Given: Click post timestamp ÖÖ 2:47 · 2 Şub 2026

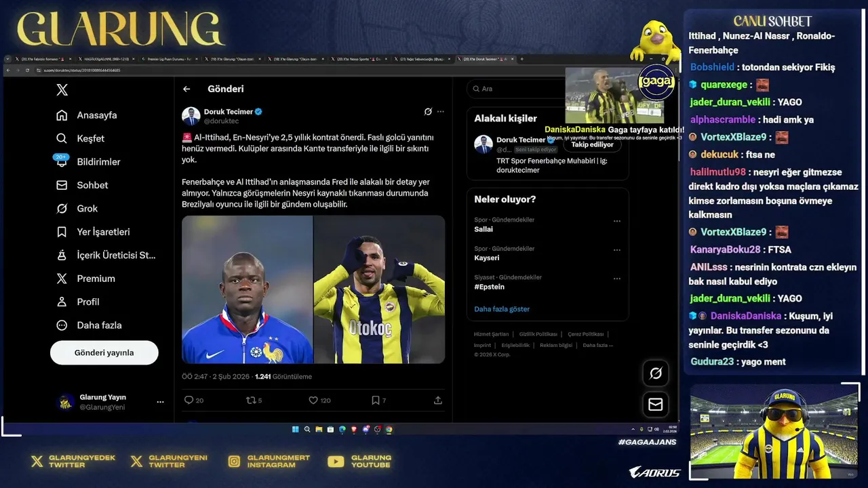Looking at the screenshot, I should pos(215,376).
